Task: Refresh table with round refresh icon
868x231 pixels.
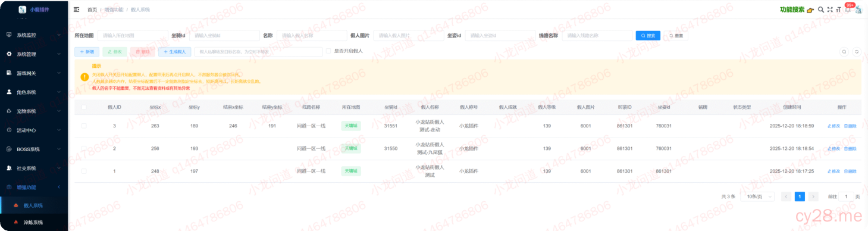Action: (857, 52)
